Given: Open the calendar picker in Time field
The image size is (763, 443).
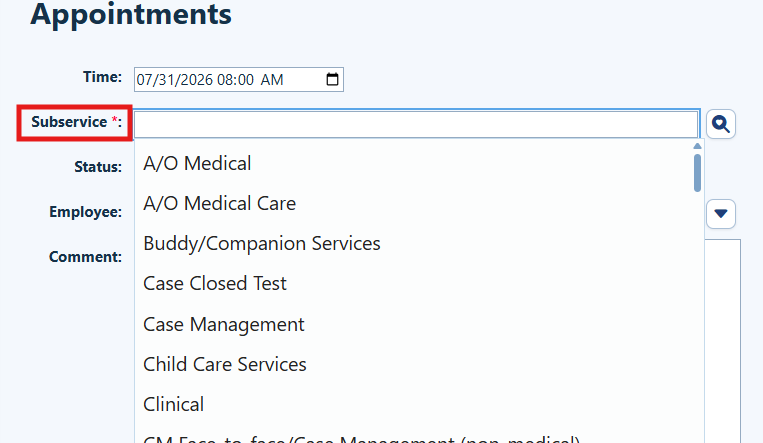Looking at the screenshot, I should pos(332,79).
